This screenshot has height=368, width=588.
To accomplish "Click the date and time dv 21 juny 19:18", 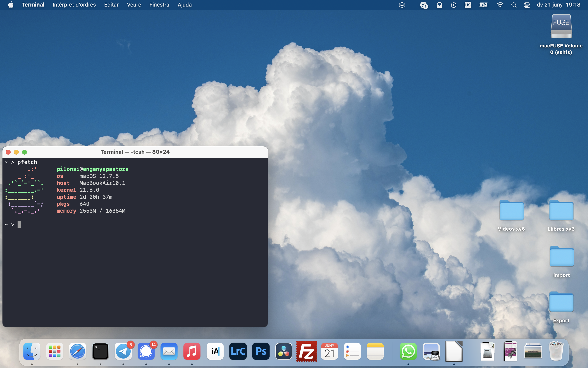I will click(558, 5).
